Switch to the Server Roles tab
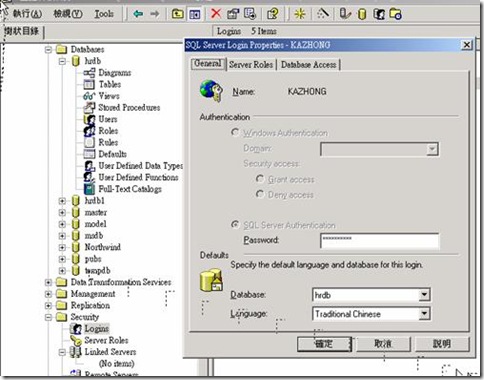The width and height of the screenshot is (484, 380). [x=251, y=65]
